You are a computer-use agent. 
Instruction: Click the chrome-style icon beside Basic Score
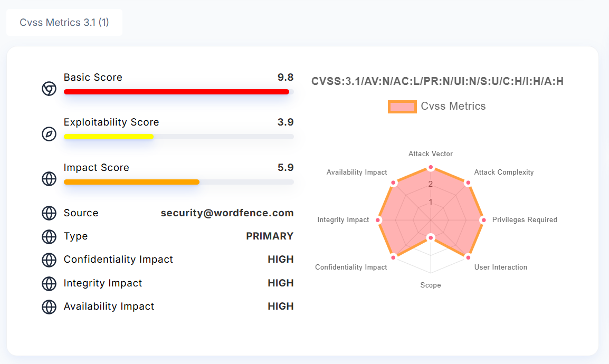click(x=49, y=89)
